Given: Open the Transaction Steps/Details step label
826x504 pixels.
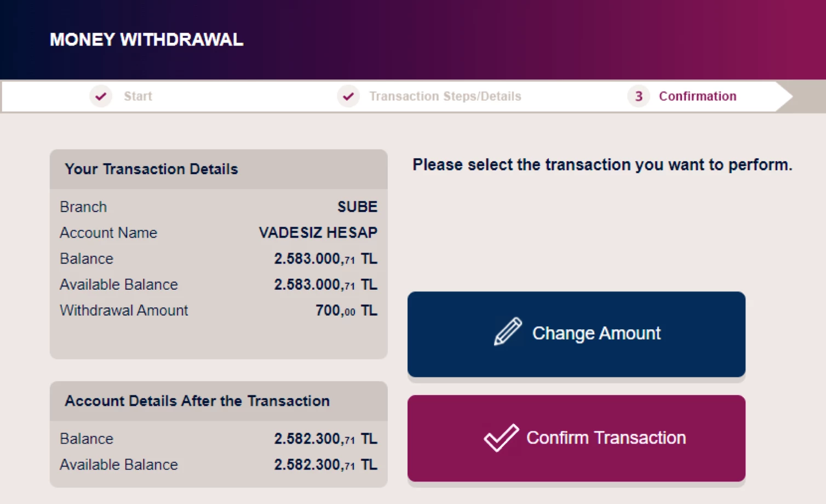Looking at the screenshot, I should pos(445,96).
